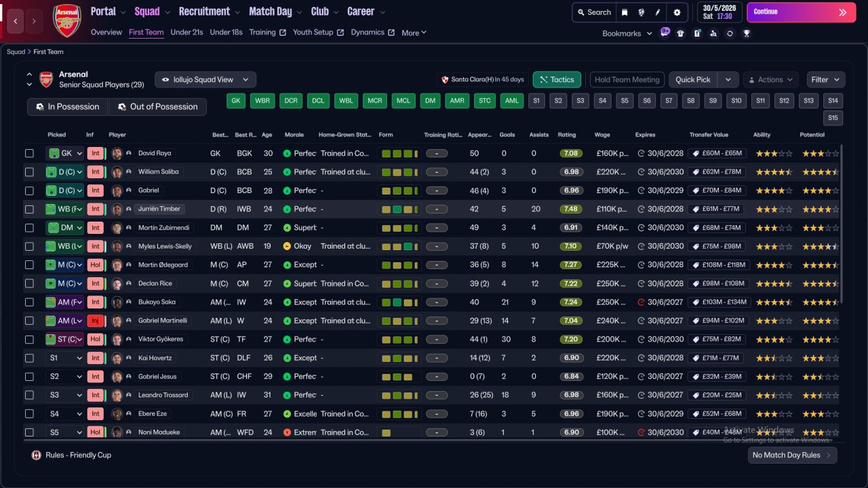Open the Filter dropdown
The height and width of the screenshot is (488, 868).
[x=826, y=79]
